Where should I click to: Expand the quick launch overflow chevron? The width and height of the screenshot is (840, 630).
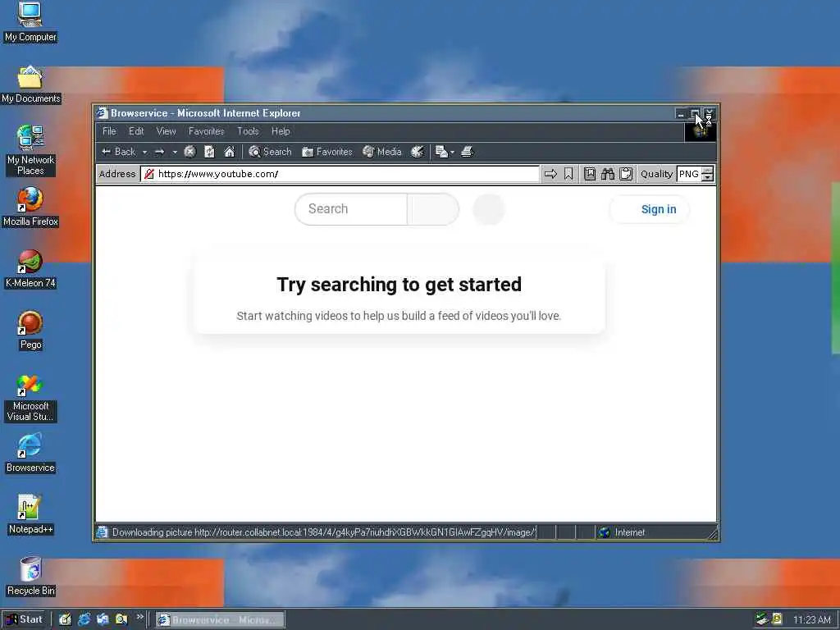139,617
